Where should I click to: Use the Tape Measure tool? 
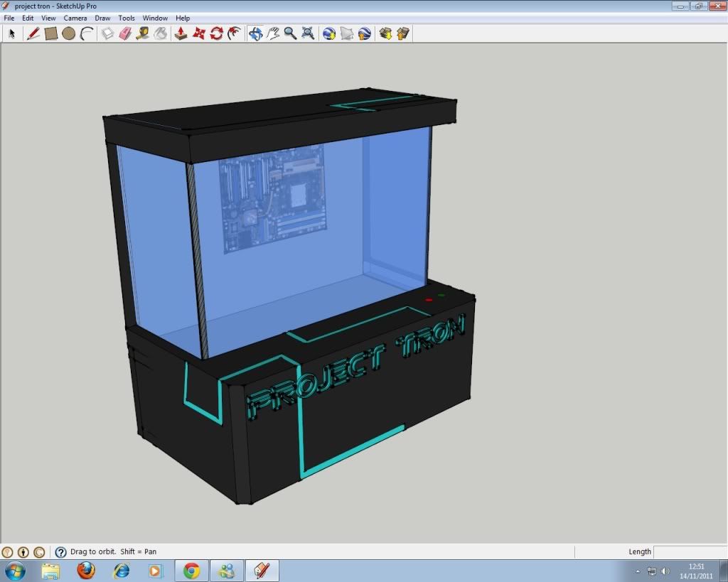click(143, 33)
